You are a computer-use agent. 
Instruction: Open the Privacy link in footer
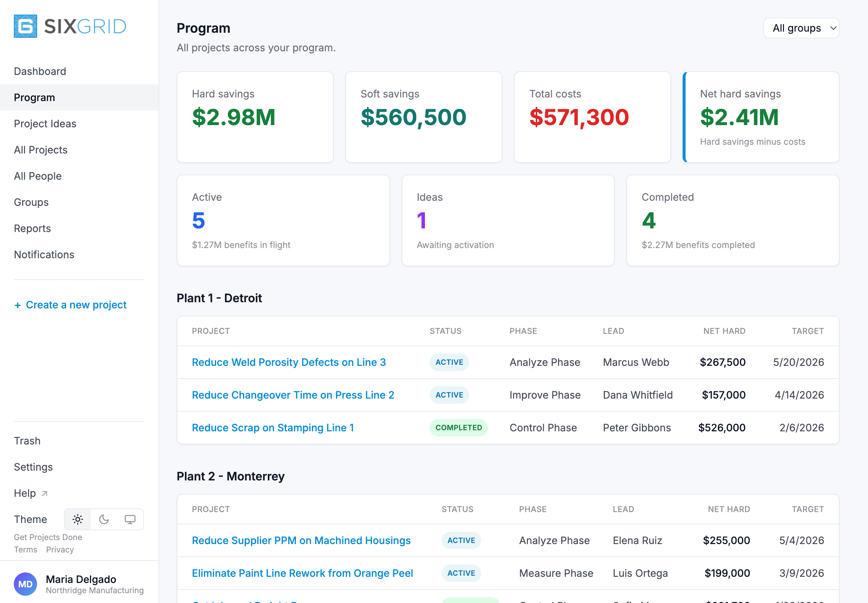tap(60, 549)
